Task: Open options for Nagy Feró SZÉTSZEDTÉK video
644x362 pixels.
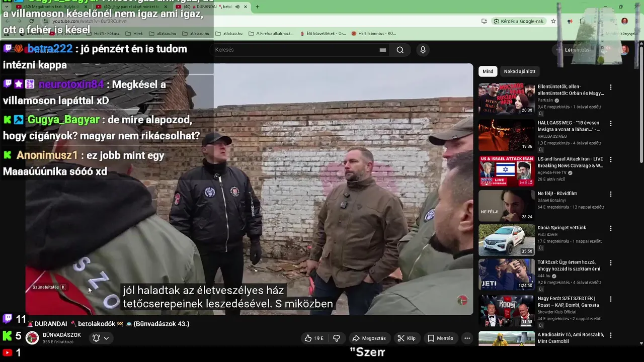Action: [611, 299]
